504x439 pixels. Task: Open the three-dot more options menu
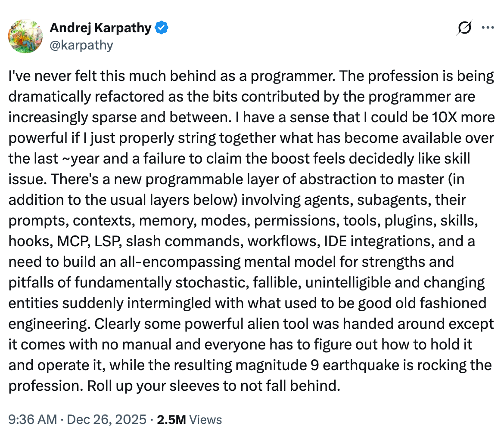[x=487, y=28]
